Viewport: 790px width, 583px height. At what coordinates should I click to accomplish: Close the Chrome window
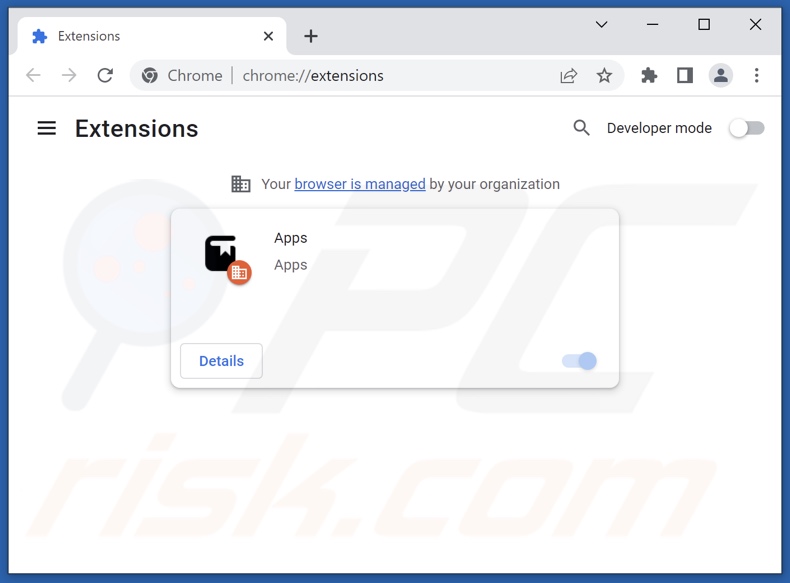(x=755, y=24)
